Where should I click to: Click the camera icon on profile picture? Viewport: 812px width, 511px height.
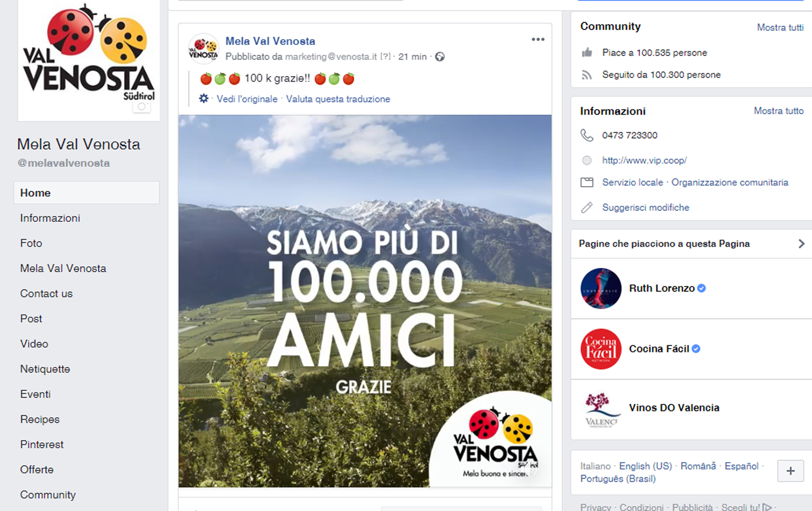point(142,107)
